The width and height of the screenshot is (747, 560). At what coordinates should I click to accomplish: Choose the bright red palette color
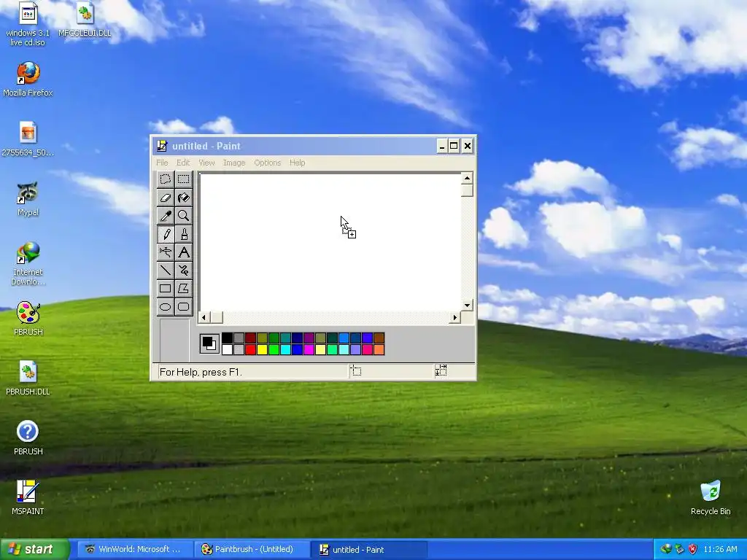point(251,349)
